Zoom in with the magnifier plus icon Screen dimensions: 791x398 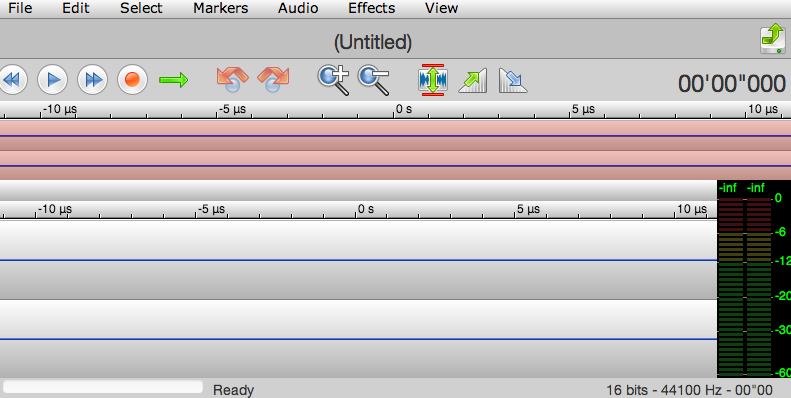[333, 80]
